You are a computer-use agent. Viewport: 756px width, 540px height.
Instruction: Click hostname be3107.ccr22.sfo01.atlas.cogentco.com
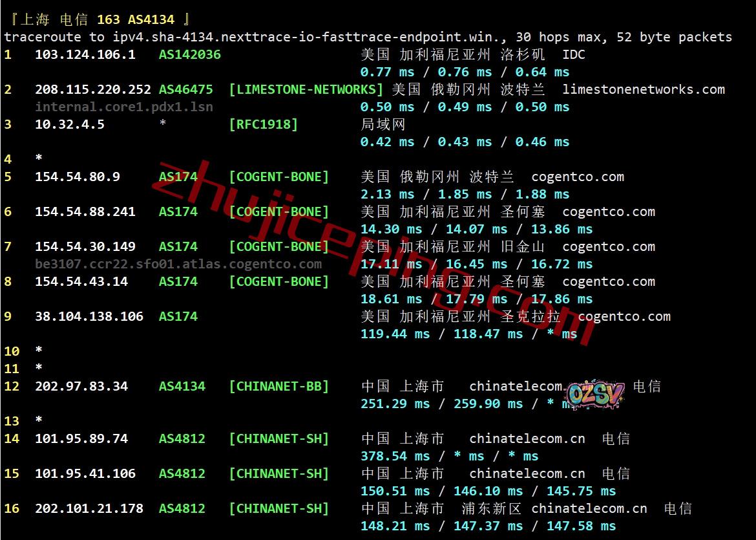tap(178, 264)
